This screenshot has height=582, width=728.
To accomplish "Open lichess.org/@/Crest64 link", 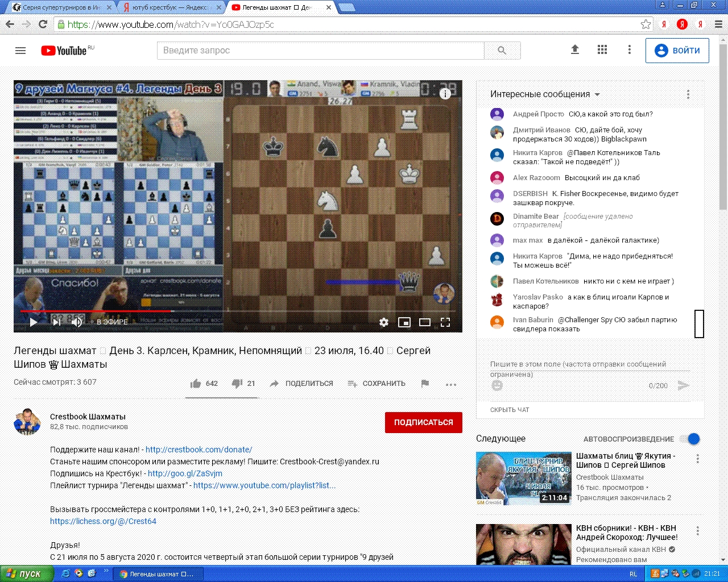I will point(103,521).
